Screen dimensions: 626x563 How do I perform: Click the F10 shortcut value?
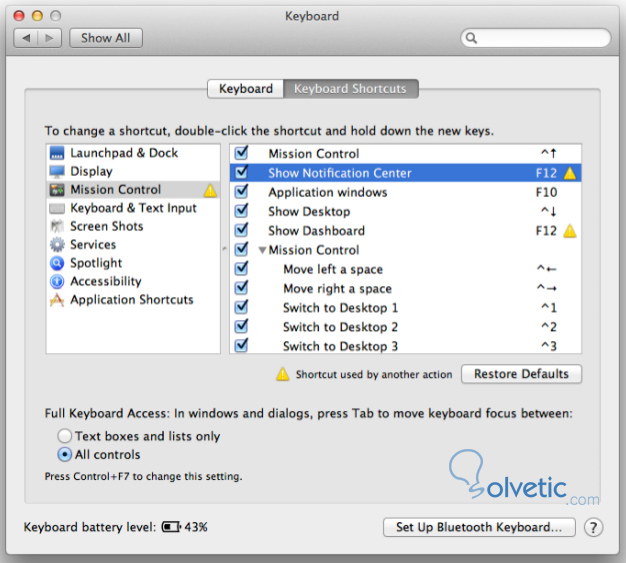pyautogui.click(x=546, y=192)
